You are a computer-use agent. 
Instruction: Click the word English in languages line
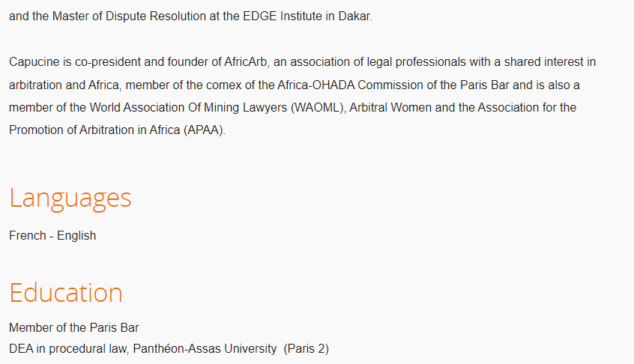tap(76, 235)
